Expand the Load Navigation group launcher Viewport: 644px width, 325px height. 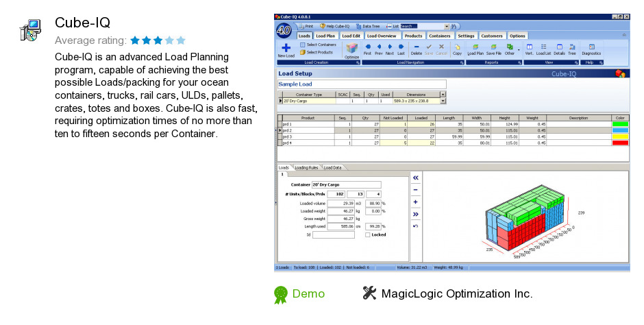pyautogui.click(x=462, y=62)
